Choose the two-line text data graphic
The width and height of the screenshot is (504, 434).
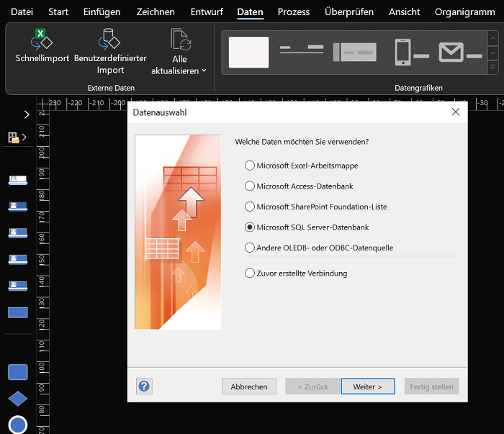click(302, 49)
